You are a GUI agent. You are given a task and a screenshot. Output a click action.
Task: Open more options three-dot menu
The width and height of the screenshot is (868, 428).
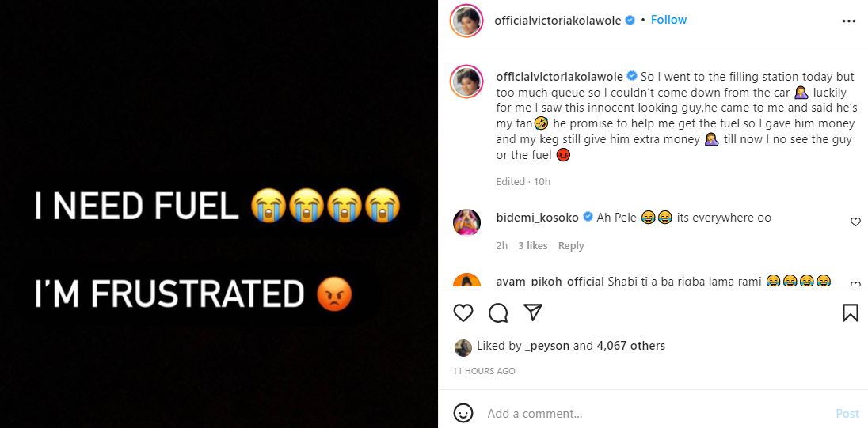(x=849, y=21)
